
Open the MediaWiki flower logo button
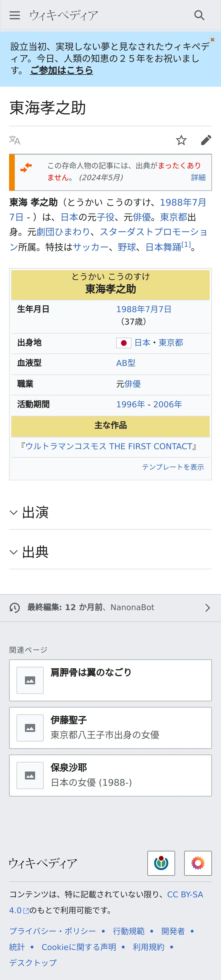click(197, 863)
